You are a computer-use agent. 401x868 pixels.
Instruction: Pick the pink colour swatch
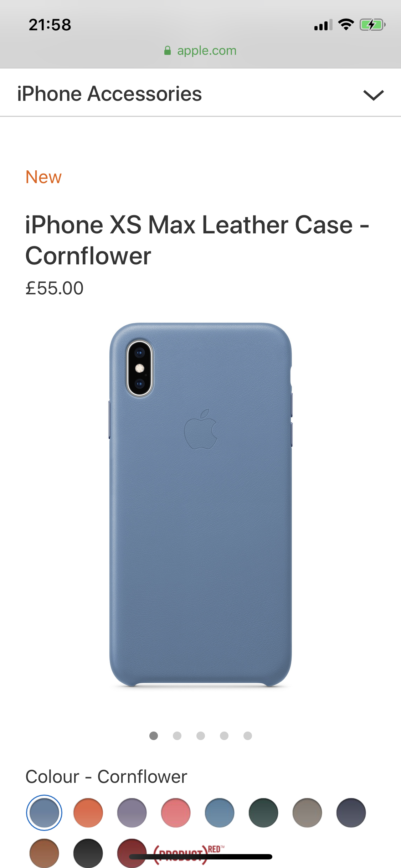176,813
